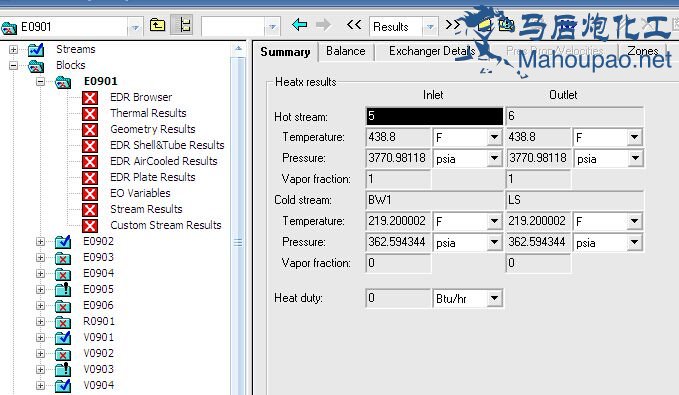Screen dimensions: 679x395
Task: Change cold stream outlet pressure unit dropdown
Action: (634, 242)
